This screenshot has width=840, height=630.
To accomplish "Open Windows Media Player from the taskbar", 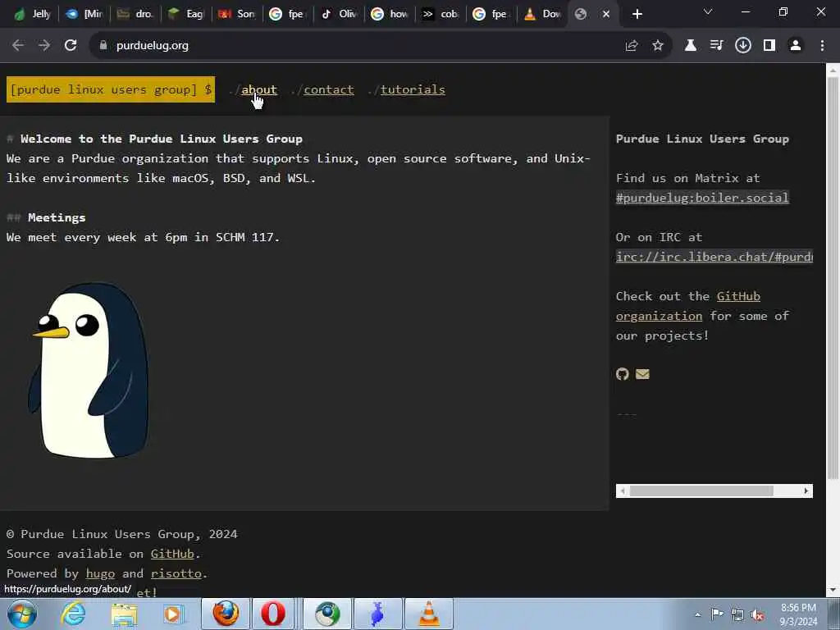I will point(173,614).
